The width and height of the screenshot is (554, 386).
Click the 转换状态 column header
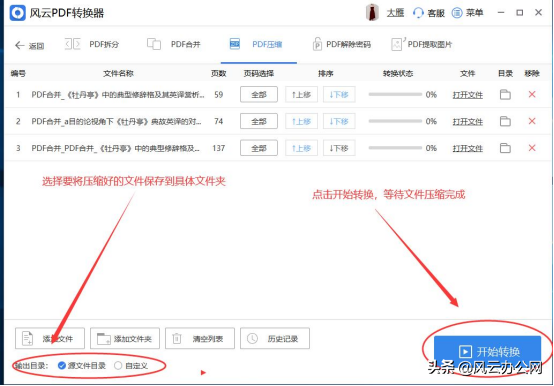pos(398,73)
